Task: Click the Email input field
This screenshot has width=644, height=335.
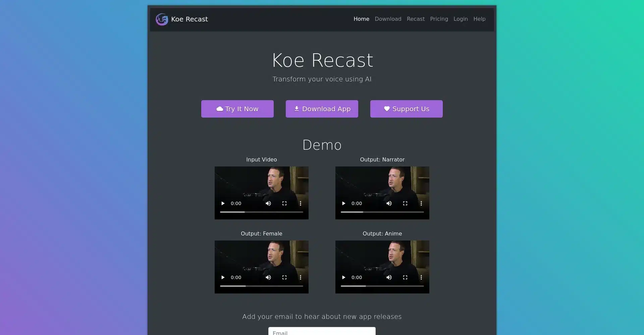Action: [x=322, y=332]
